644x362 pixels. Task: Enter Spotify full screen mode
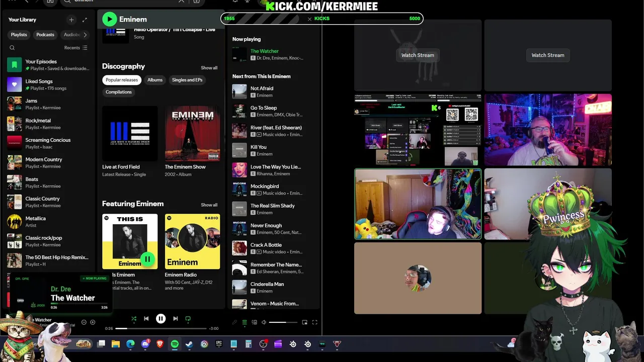click(314, 322)
